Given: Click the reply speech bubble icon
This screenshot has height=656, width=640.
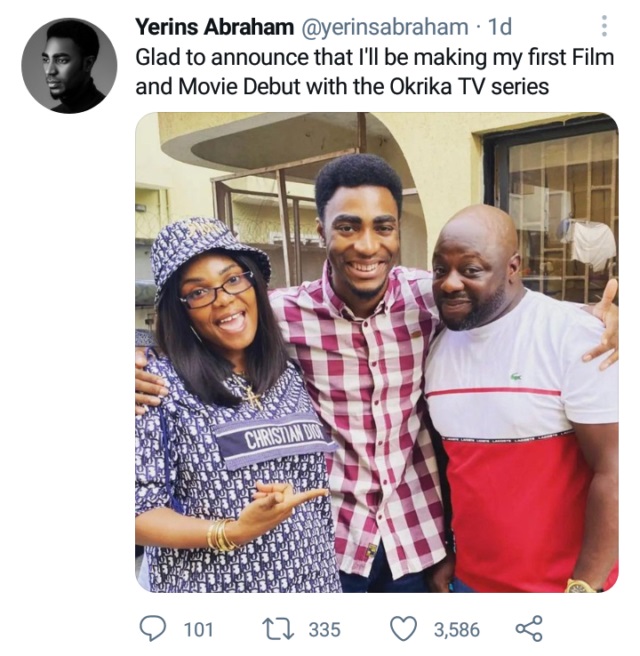Looking at the screenshot, I should (152, 628).
